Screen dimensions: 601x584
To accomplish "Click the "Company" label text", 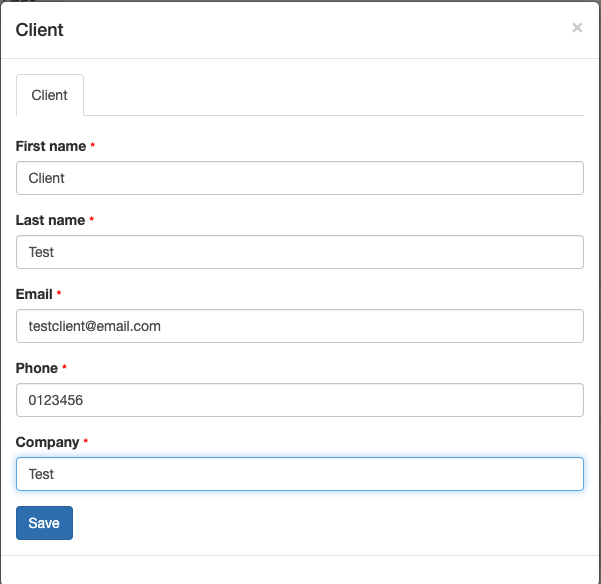I will tap(47, 442).
